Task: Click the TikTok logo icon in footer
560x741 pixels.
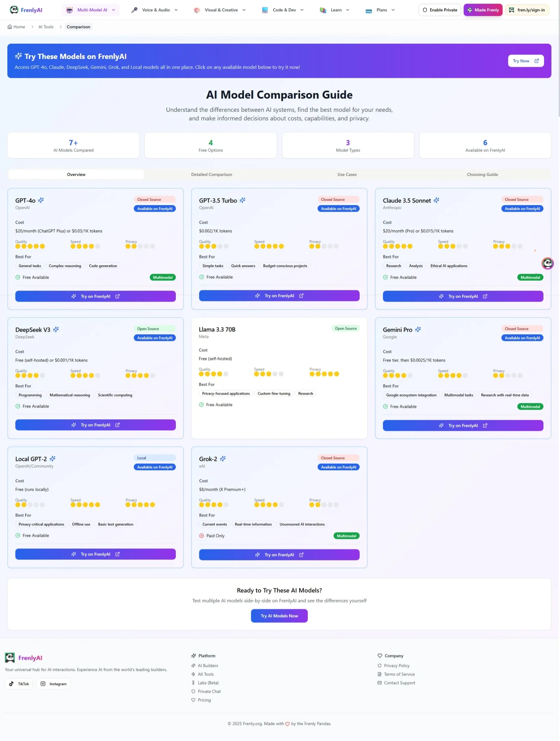Action: pos(11,684)
